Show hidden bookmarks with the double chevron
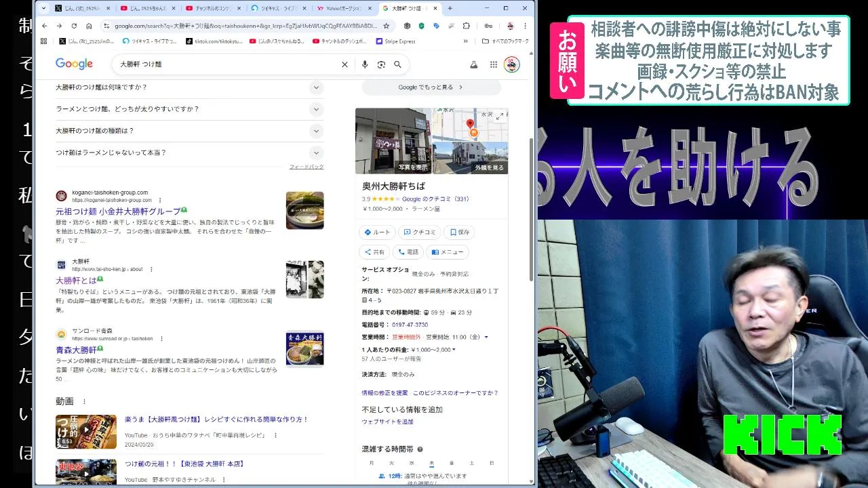This screenshot has width=868, height=488. tap(465, 41)
